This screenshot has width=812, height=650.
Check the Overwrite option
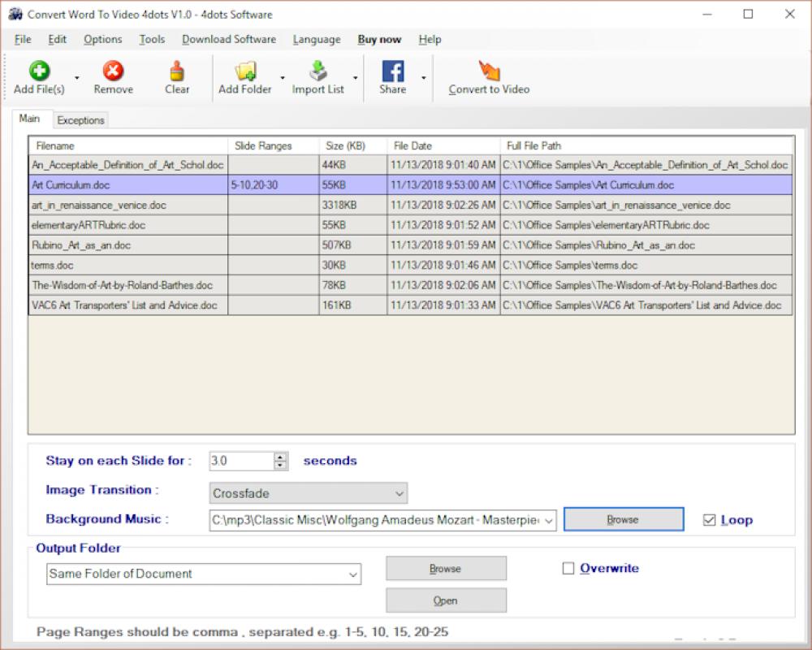(568, 569)
